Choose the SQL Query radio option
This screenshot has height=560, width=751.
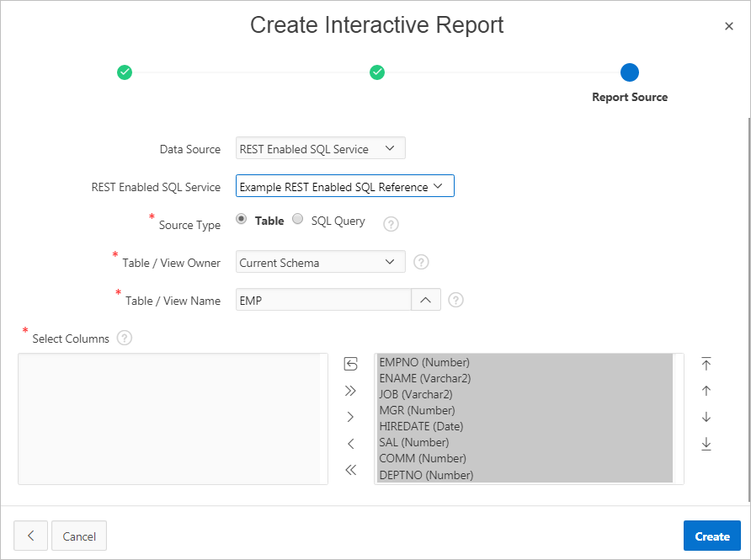297,219
